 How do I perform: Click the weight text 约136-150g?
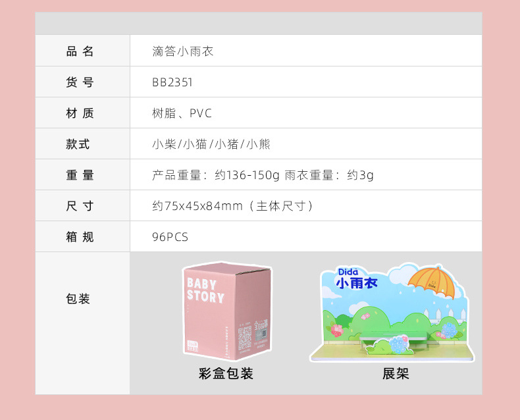[247, 175]
